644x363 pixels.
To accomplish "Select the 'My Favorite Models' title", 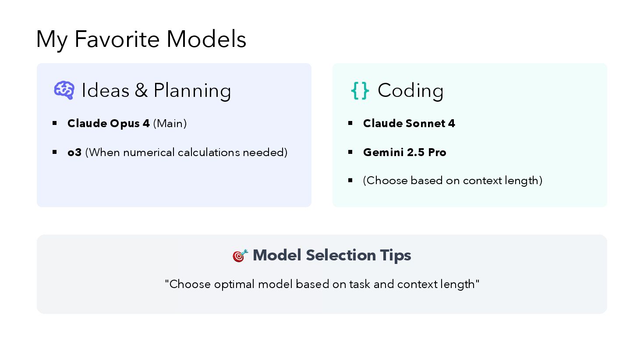I will click(141, 39).
